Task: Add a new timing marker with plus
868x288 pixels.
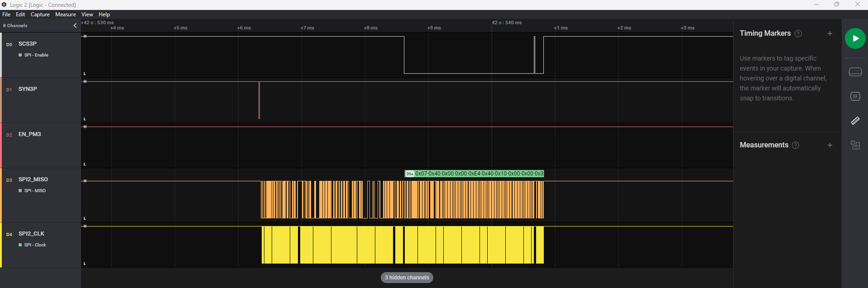Action: click(x=830, y=33)
